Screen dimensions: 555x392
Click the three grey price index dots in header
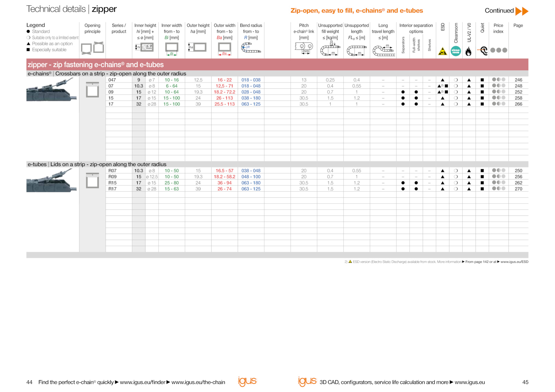(499, 50)
